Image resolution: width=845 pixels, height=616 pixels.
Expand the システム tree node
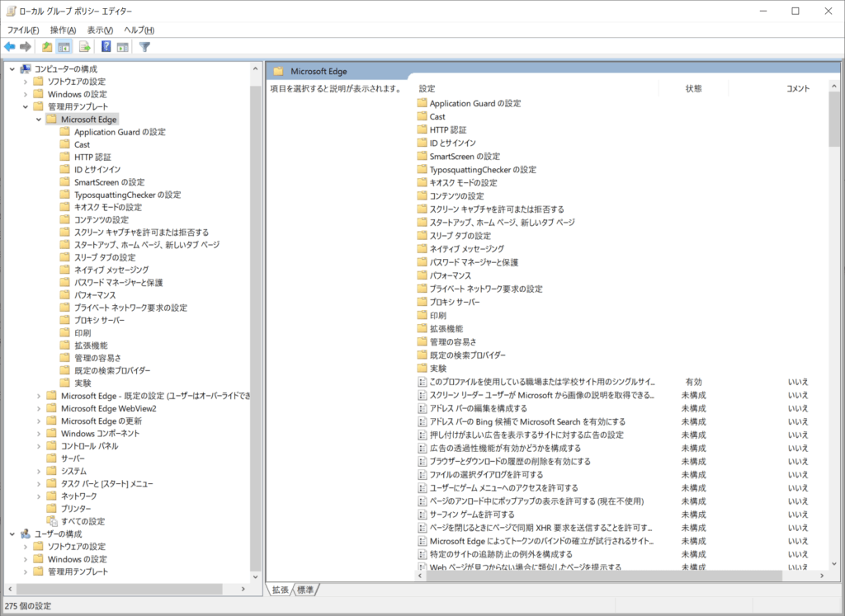click(38, 471)
